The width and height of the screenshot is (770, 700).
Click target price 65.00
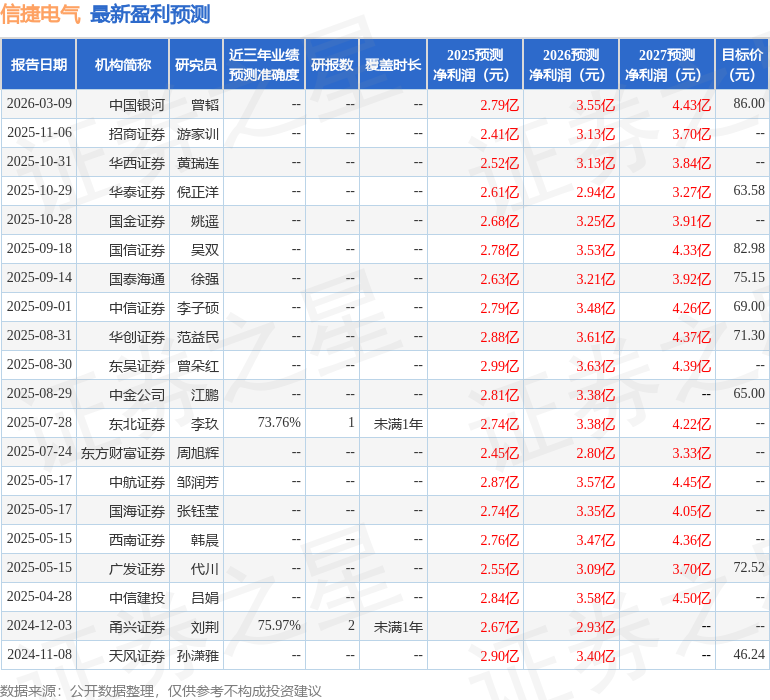pyautogui.click(x=749, y=393)
